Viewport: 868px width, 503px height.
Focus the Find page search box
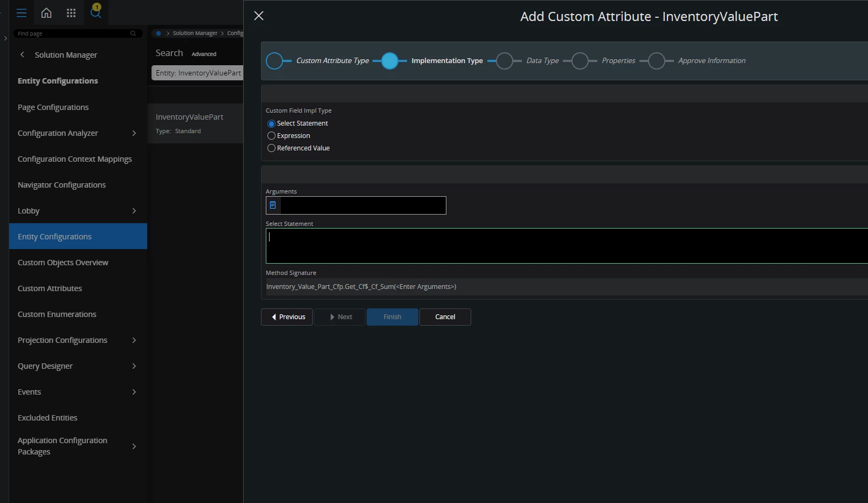point(78,33)
